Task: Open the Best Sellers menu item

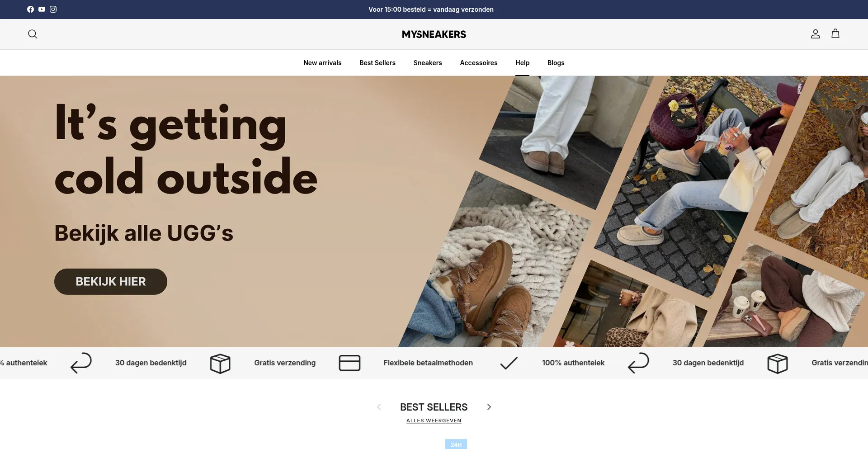Action: (377, 63)
